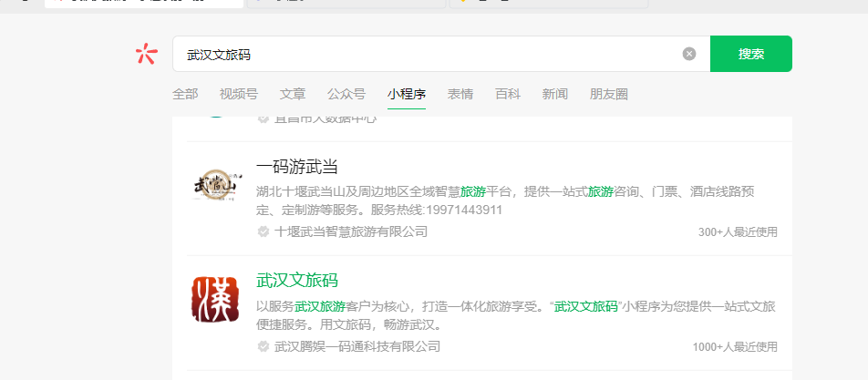The image size is (868, 380).
Task: Click the 十堰武当智慧旅游有限公司 publisher name
Action: 351,231
